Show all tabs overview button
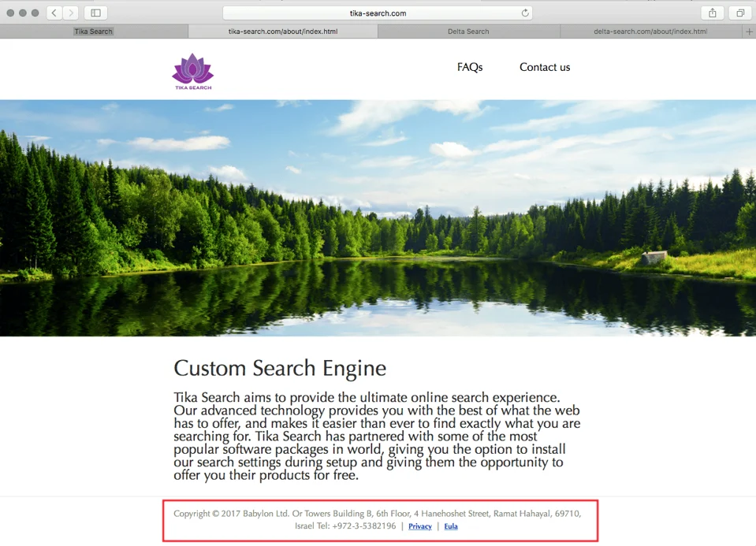Viewport: 756px width, 546px height. 740,13
